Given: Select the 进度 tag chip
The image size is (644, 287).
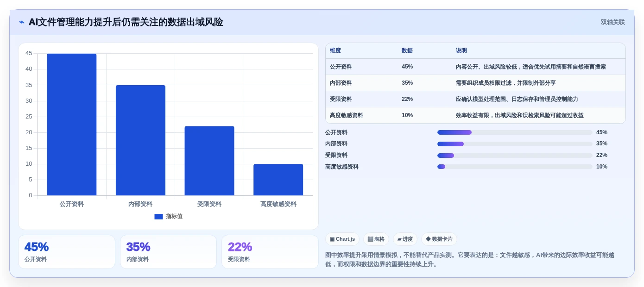Looking at the screenshot, I should [x=405, y=239].
